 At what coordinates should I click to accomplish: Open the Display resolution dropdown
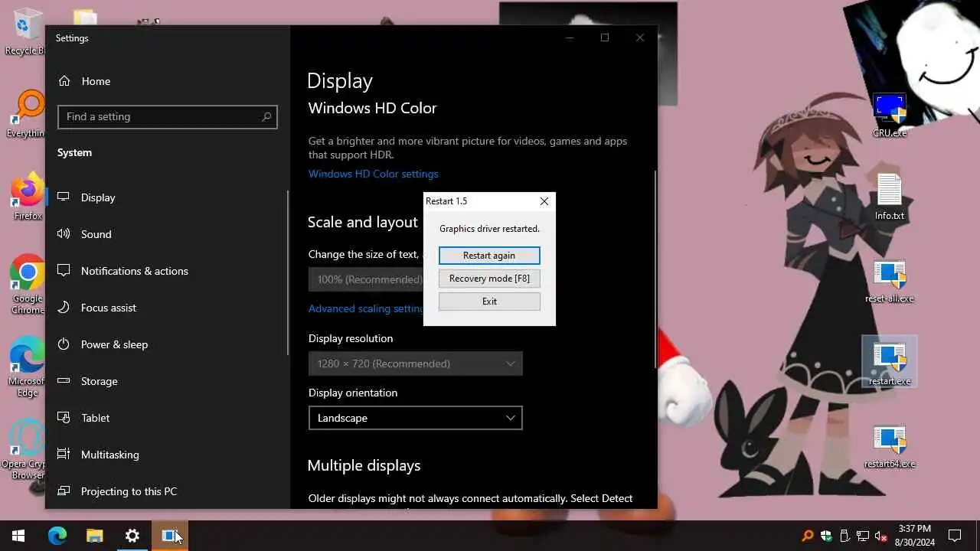coord(416,364)
